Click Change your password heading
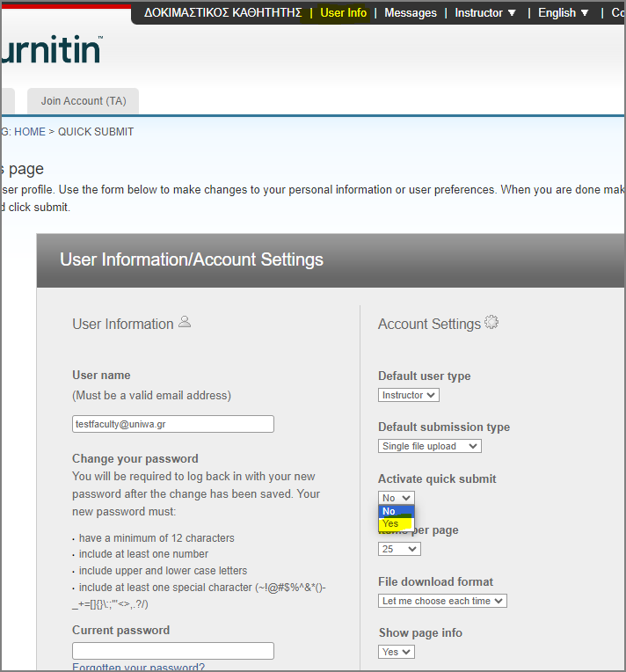This screenshot has height=672, width=626. point(135,458)
